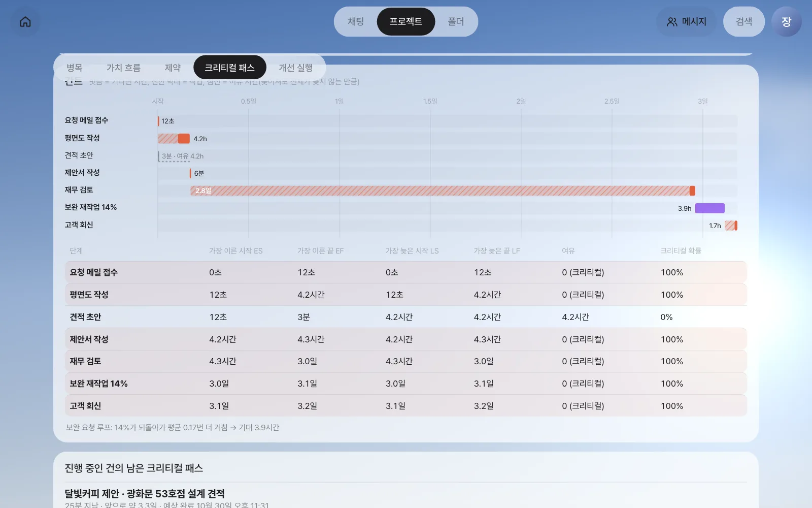Select the 보완 재작업 14% table row

pyautogui.click(x=405, y=384)
